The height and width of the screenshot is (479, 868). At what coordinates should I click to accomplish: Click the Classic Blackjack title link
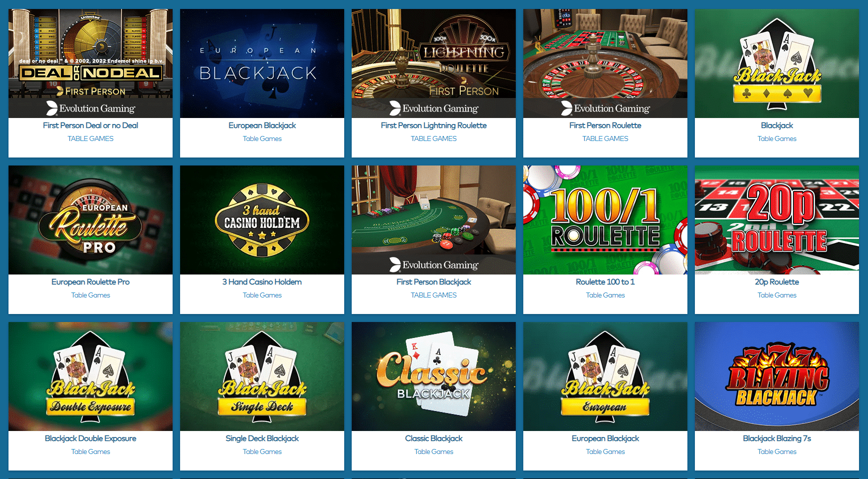pos(434,438)
